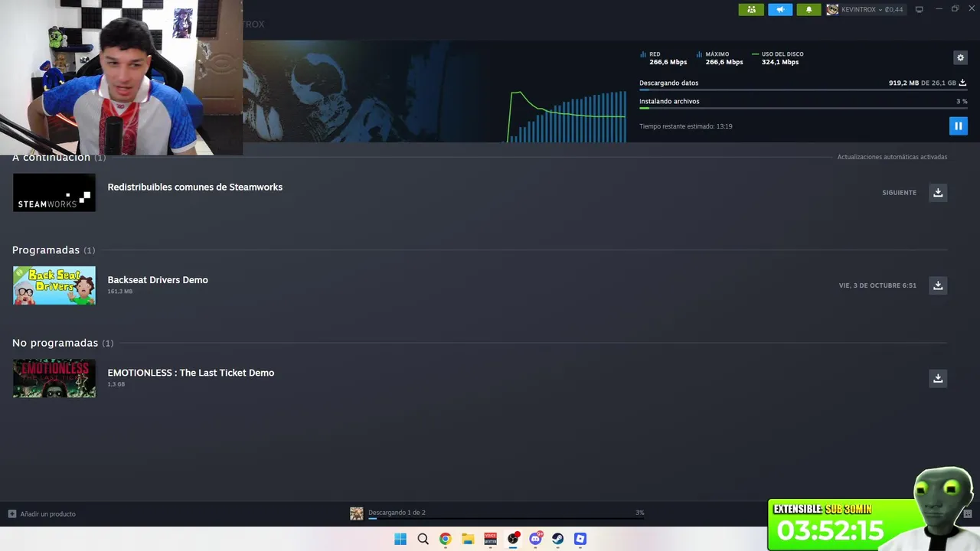Open the friends chat icon at bottom right
Image resolution: width=980 pixels, height=551 pixels.
click(968, 514)
